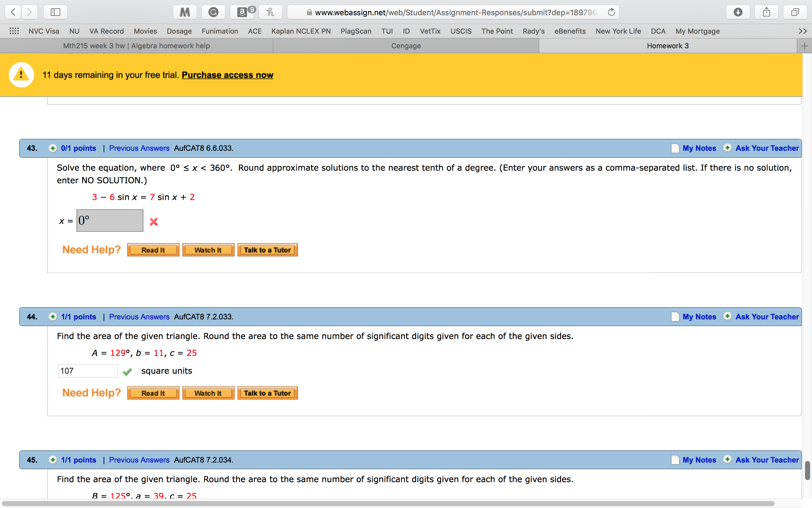Click the red X mark for question 43
The image size is (812, 508).
tap(154, 221)
